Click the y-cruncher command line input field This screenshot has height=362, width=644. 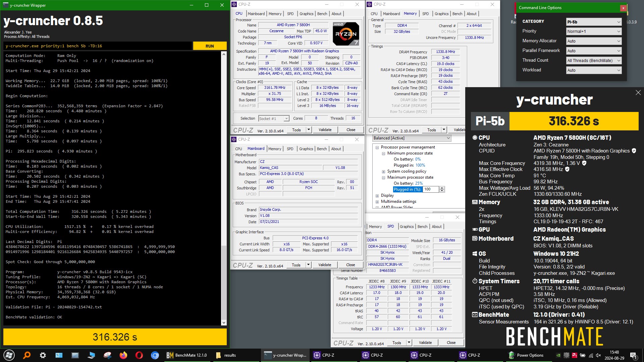pyautogui.click(x=98, y=46)
